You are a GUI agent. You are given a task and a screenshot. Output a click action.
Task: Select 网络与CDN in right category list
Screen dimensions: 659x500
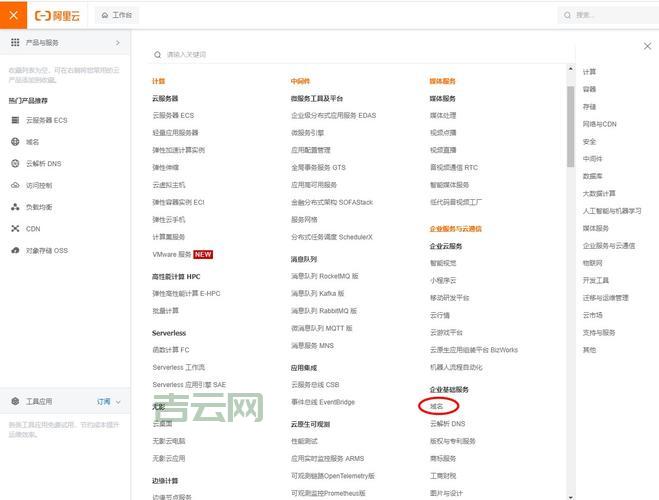pos(599,124)
